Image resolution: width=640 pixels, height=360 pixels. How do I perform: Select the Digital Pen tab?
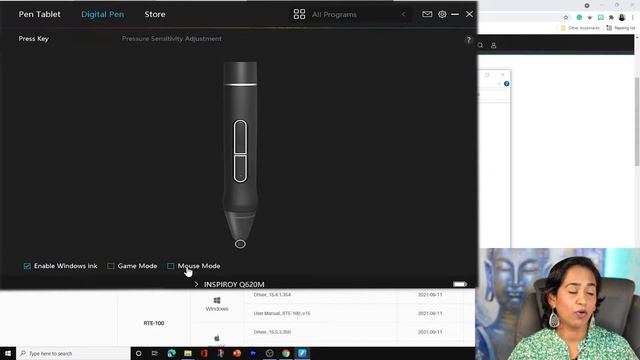tap(102, 14)
